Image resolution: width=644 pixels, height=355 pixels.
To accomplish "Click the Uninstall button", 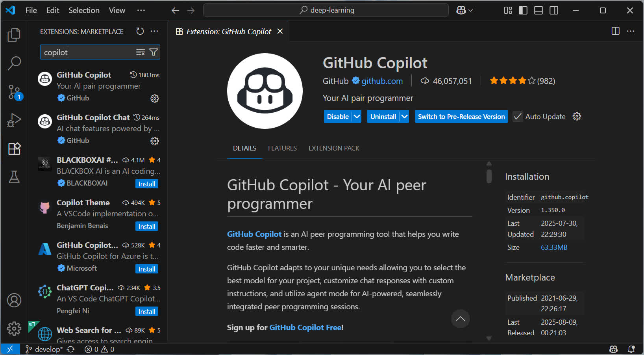I will pos(383,117).
